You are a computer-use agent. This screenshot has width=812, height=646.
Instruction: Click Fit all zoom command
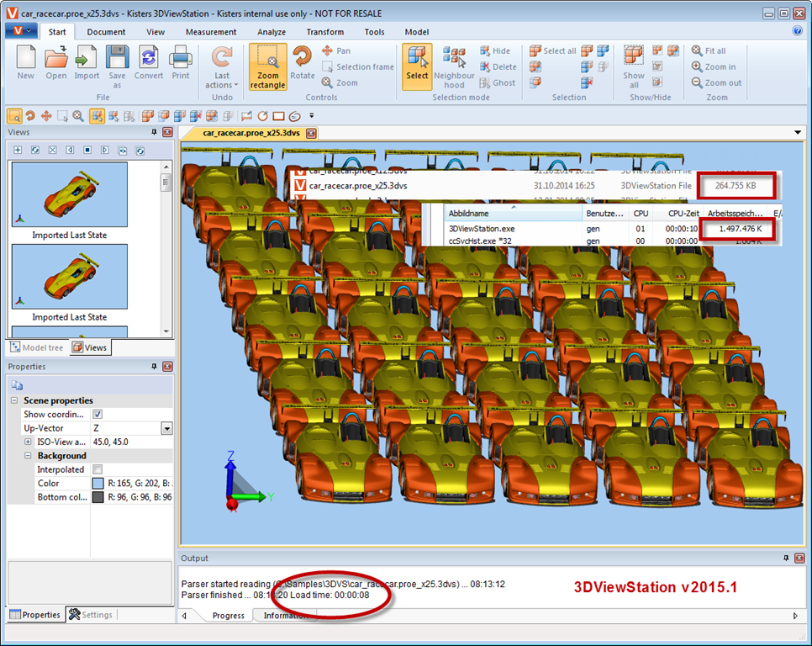(x=709, y=50)
